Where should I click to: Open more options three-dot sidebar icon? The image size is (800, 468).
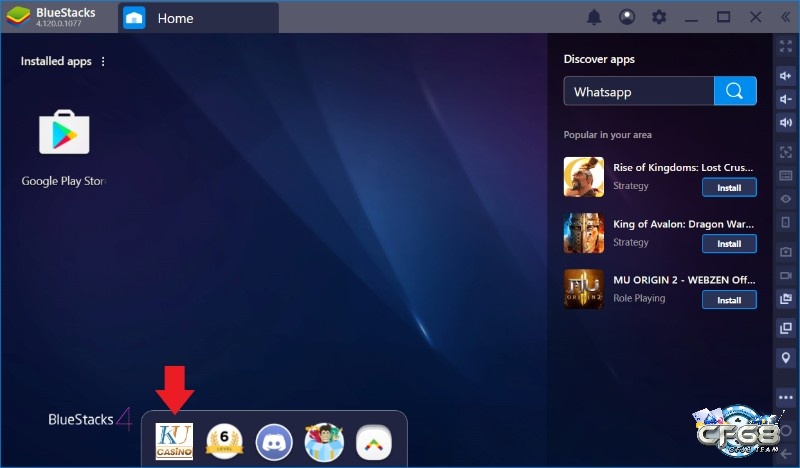coord(786,397)
